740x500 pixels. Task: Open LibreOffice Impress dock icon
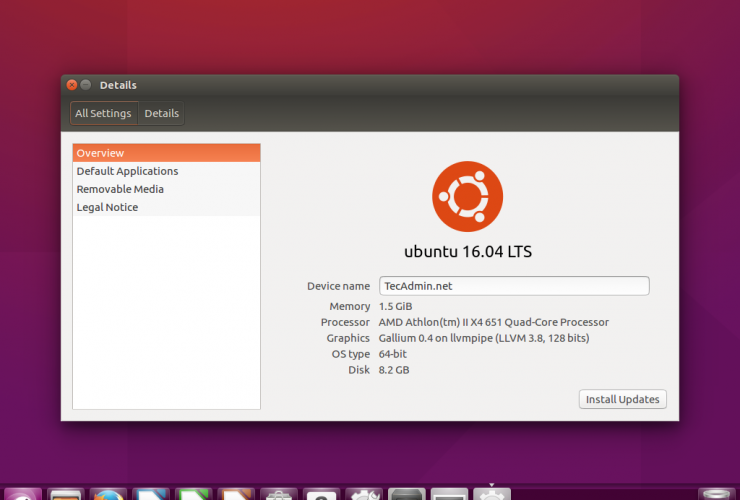[237, 494]
